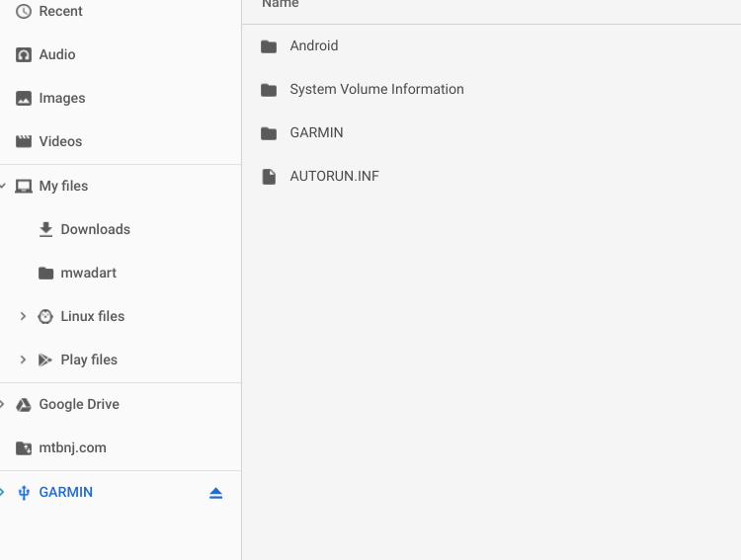Expand the Play files tree node
Viewport: 741px width, 560px height.
pyautogui.click(x=23, y=360)
